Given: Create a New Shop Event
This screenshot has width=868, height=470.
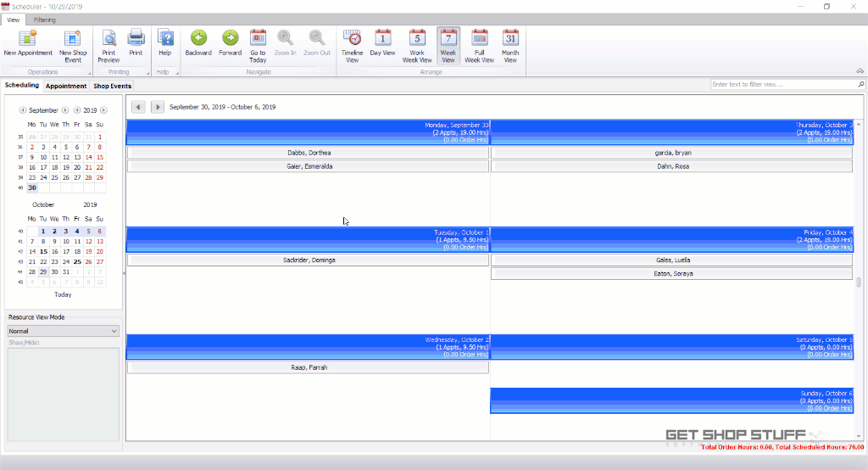Looking at the screenshot, I should [x=73, y=39].
